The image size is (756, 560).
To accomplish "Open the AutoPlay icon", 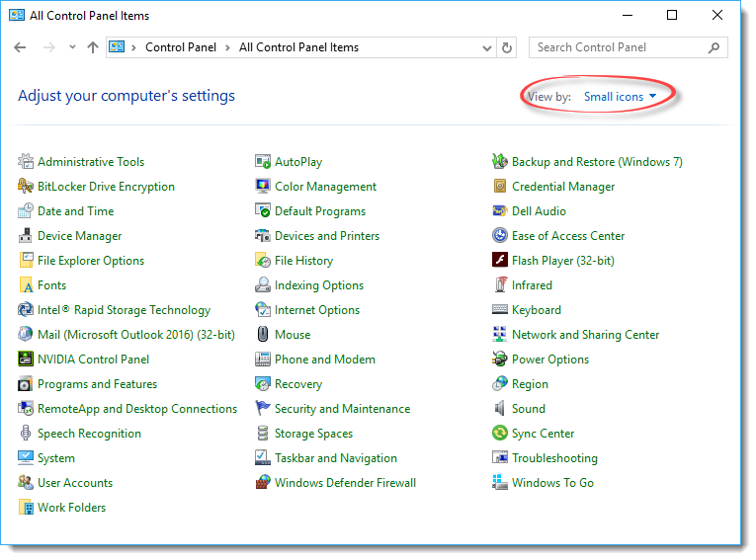I will [263, 161].
